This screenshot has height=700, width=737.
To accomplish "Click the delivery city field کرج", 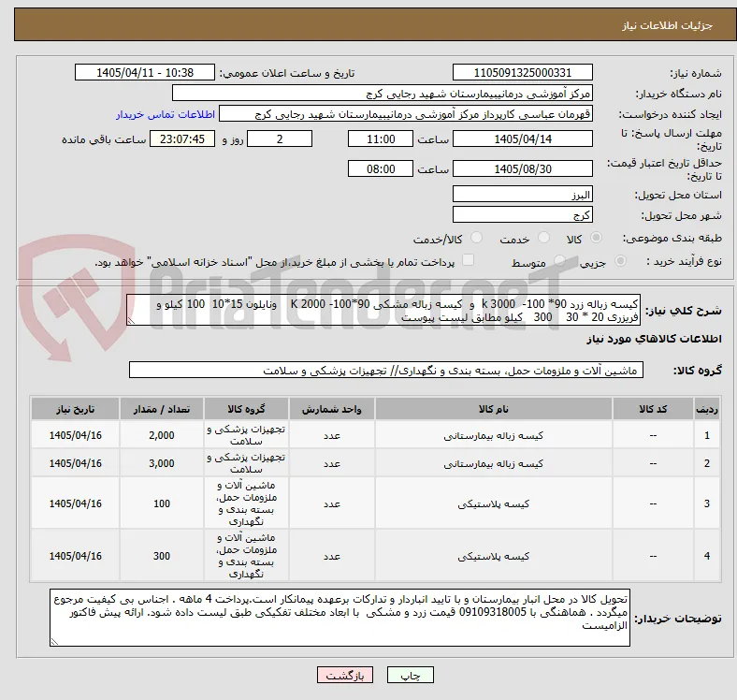I will 522,214.
